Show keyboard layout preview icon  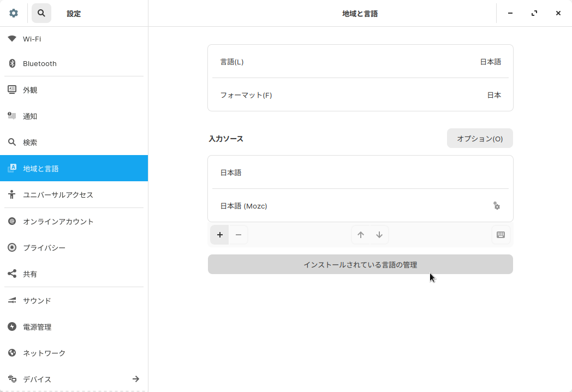tap(500, 235)
